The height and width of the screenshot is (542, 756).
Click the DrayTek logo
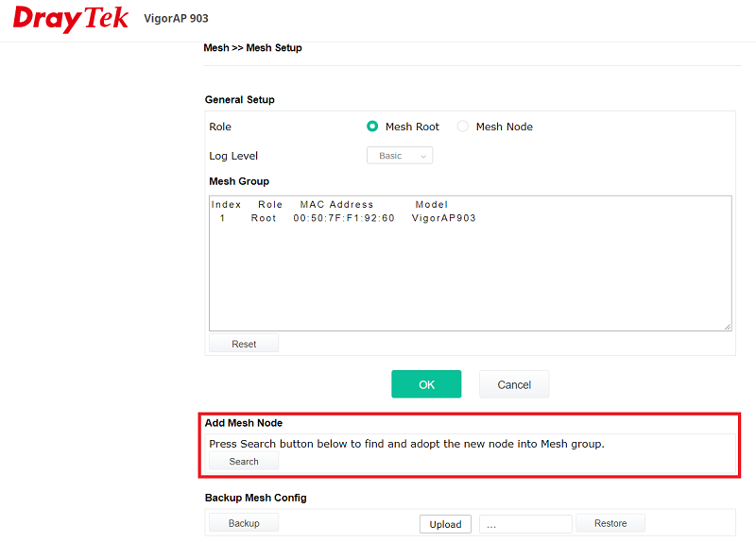pyautogui.click(x=70, y=19)
